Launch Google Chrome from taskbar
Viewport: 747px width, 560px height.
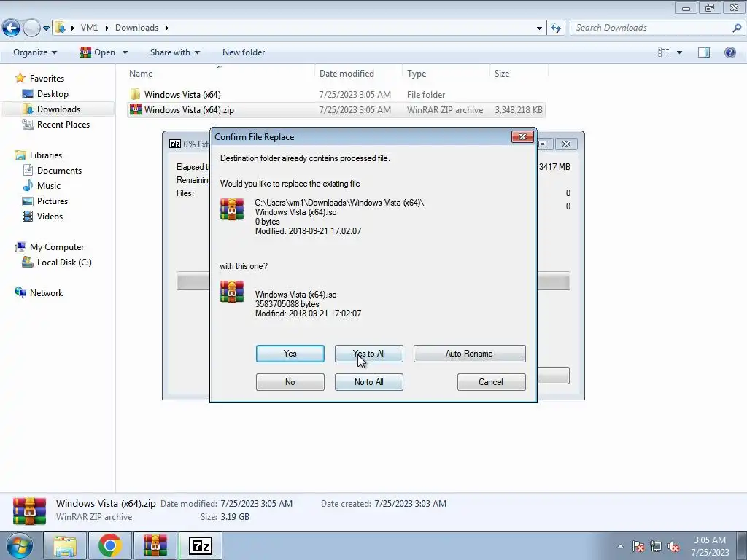(x=110, y=545)
